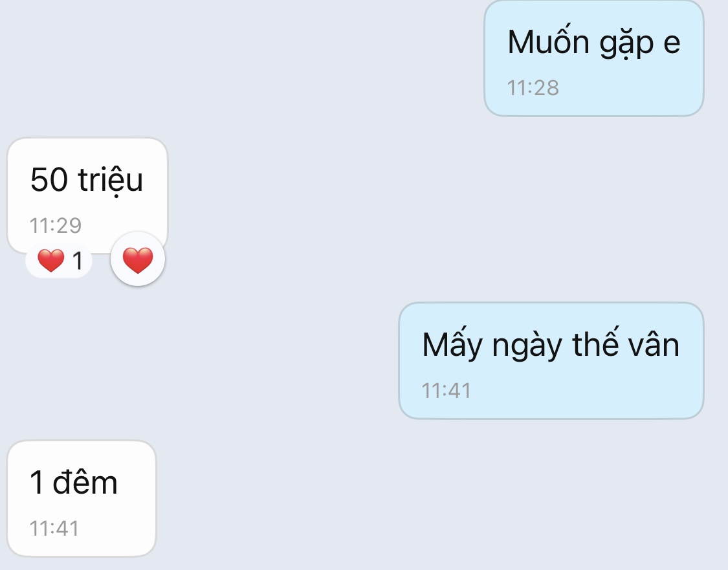The width and height of the screenshot is (728, 570).
Task: Tap the round heart reaction button
Action: [137, 259]
